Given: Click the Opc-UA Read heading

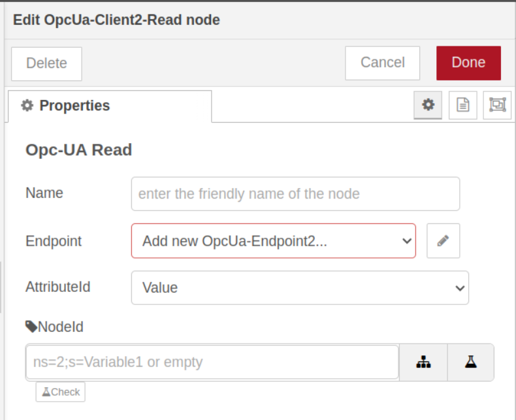Looking at the screenshot, I should (x=78, y=150).
